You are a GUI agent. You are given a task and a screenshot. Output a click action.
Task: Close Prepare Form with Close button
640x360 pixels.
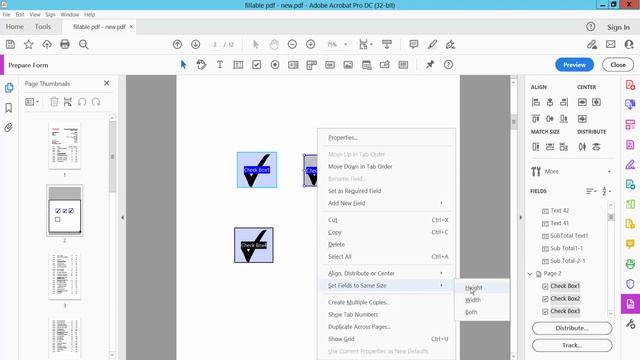point(618,65)
